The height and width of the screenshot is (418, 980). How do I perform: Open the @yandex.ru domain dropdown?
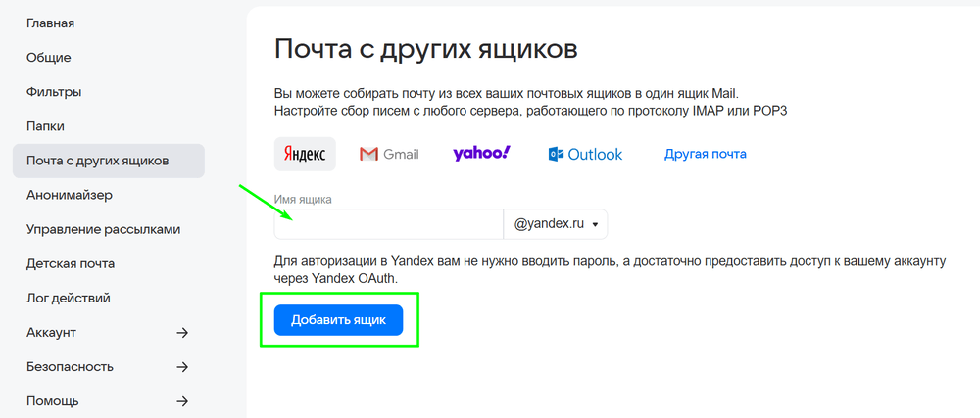click(556, 224)
